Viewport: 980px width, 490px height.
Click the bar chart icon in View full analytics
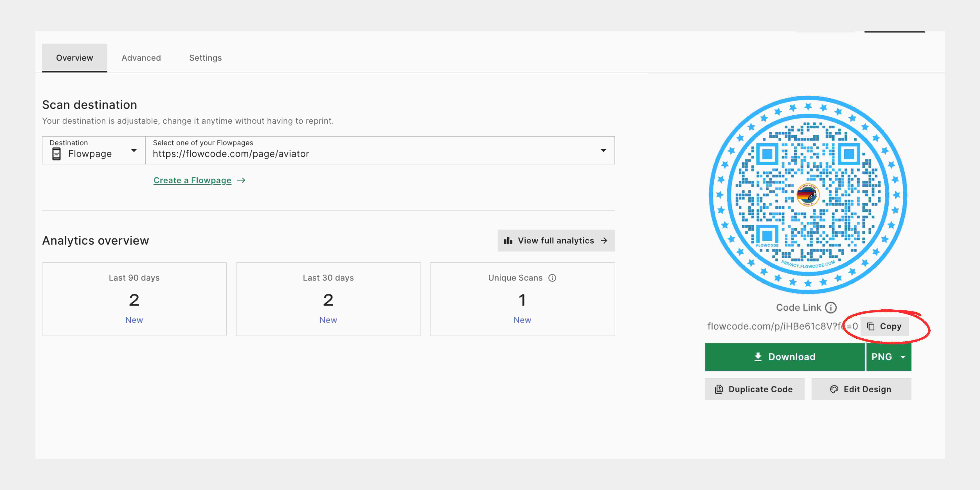pos(509,240)
